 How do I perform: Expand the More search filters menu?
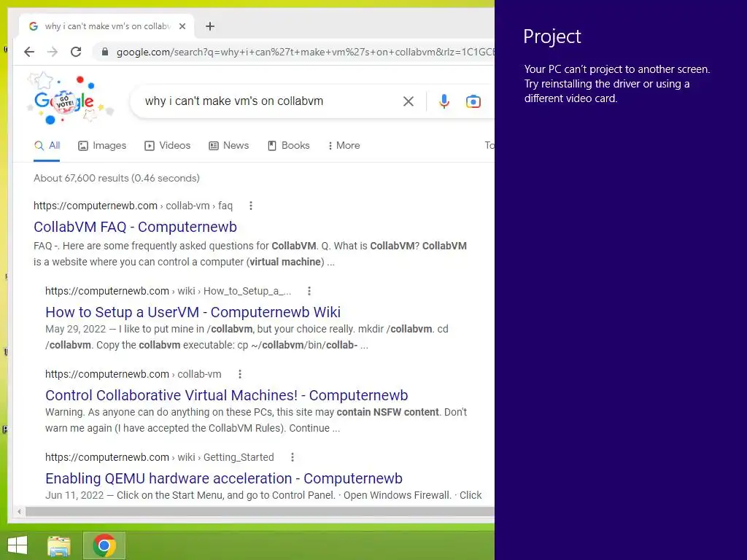click(344, 146)
